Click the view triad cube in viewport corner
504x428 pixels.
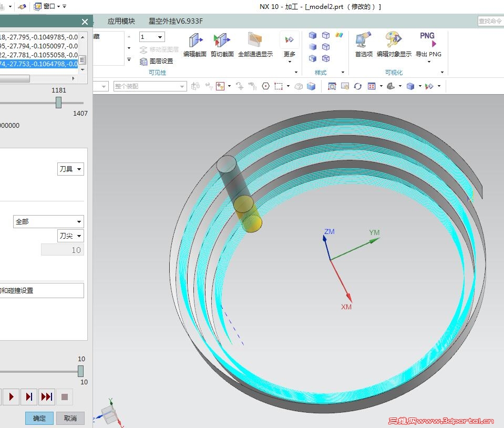click(x=110, y=415)
